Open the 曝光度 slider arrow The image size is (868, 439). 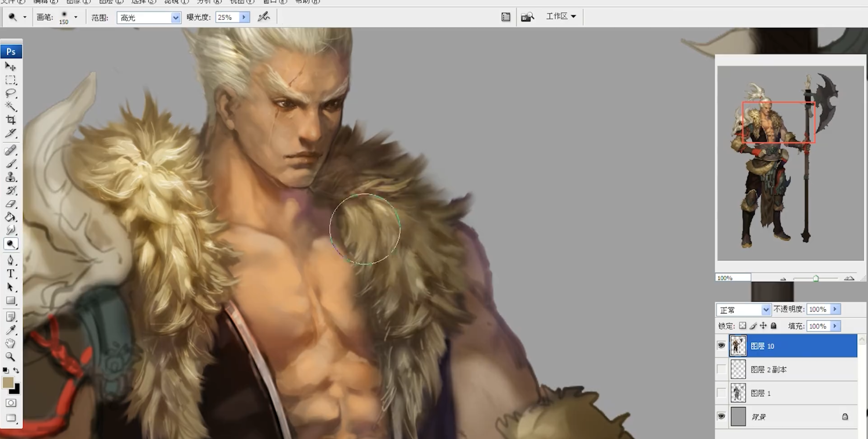(244, 17)
